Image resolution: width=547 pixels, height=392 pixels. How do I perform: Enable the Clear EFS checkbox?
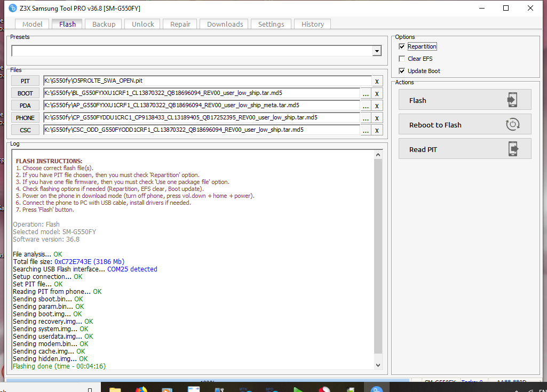click(402, 59)
